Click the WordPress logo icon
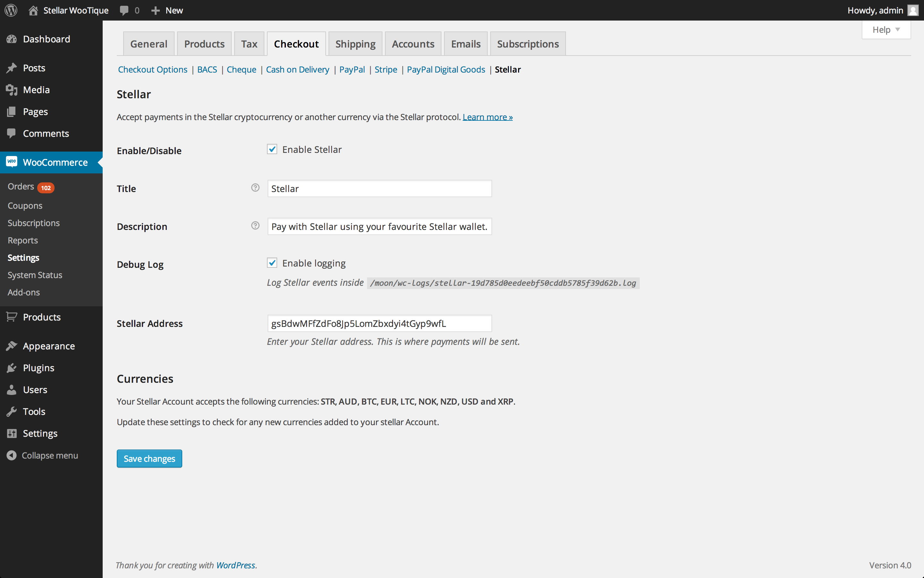The width and height of the screenshot is (924, 578). point(11,10)
